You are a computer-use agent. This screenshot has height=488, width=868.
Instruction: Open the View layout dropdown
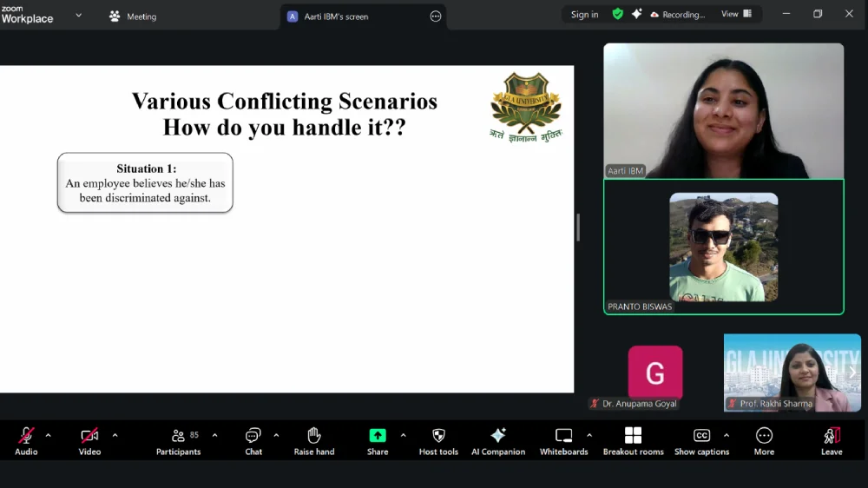[x=735, y=15]
